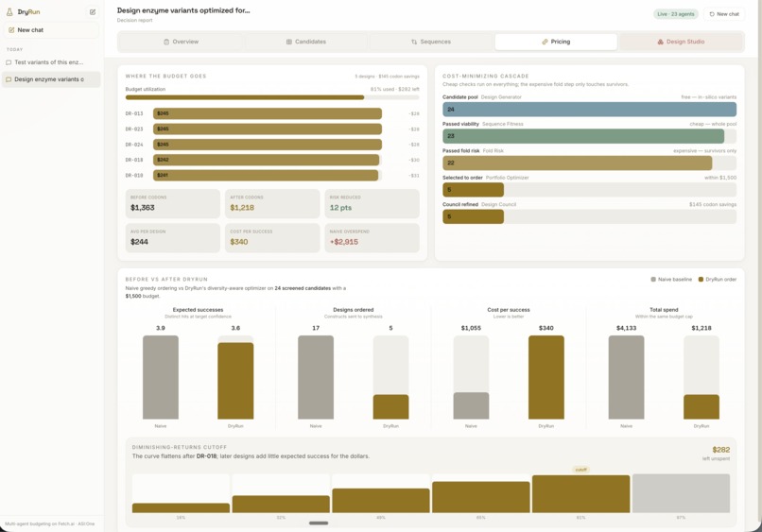Start a New chat in the sidebar
The width and height of the screenshot is (762, 532).
tap(51, 30)
